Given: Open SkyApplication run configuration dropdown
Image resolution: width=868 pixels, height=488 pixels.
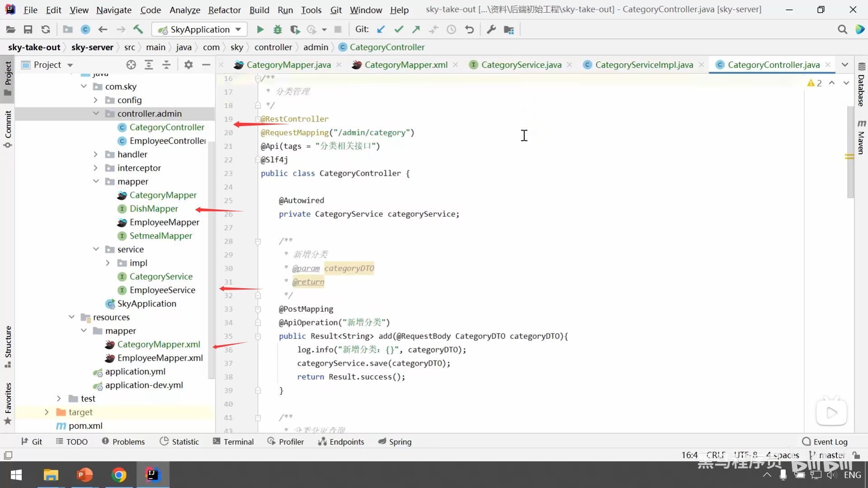Looking at the screenshot, I should (x=200, y=30).
